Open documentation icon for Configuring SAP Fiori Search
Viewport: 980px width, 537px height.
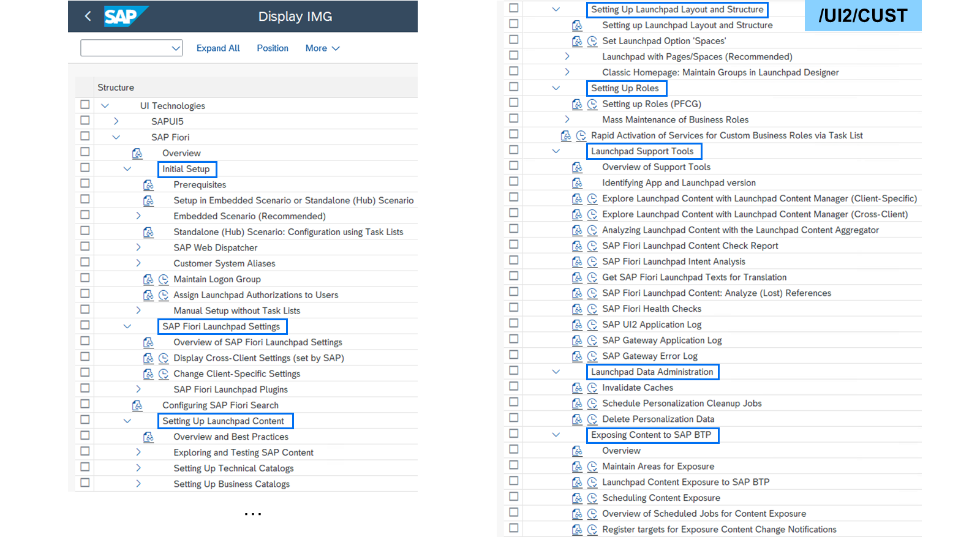(137, 405)
